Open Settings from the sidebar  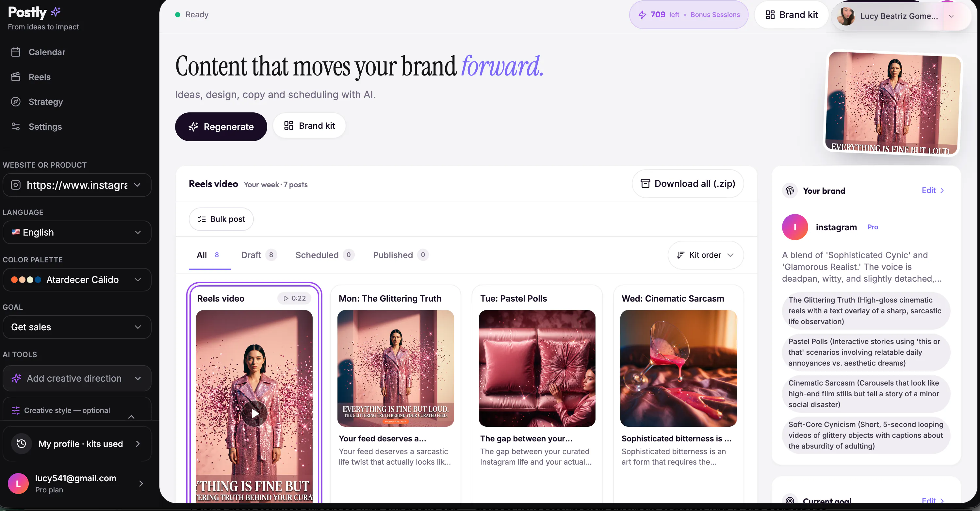point(36,126)
